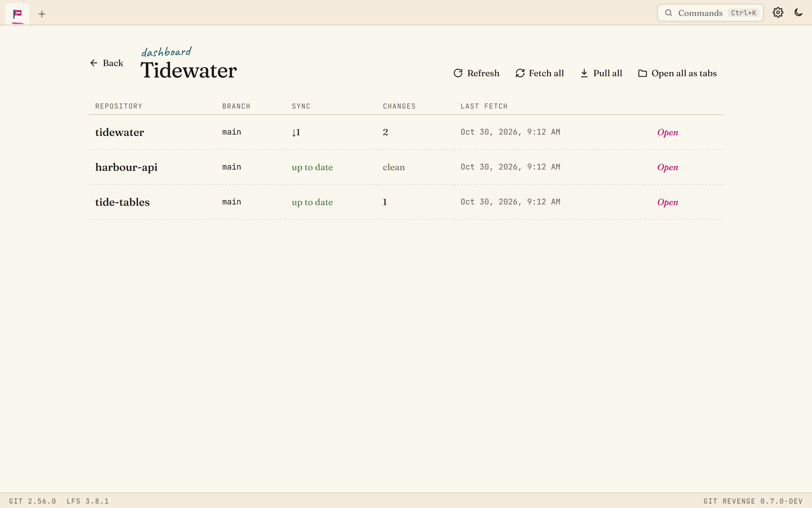Open settings via the gear icon
Viewport: 812px width, 508px height.
coord(778,13)
